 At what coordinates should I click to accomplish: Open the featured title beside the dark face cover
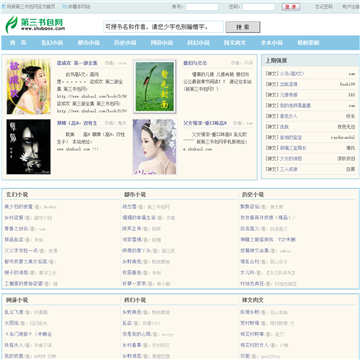tap(77, 123)
